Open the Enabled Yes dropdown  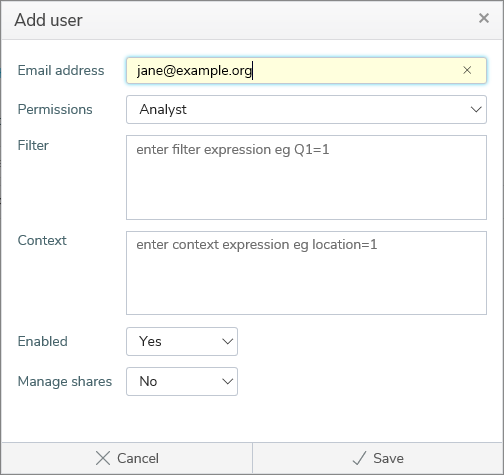[182, 341]
